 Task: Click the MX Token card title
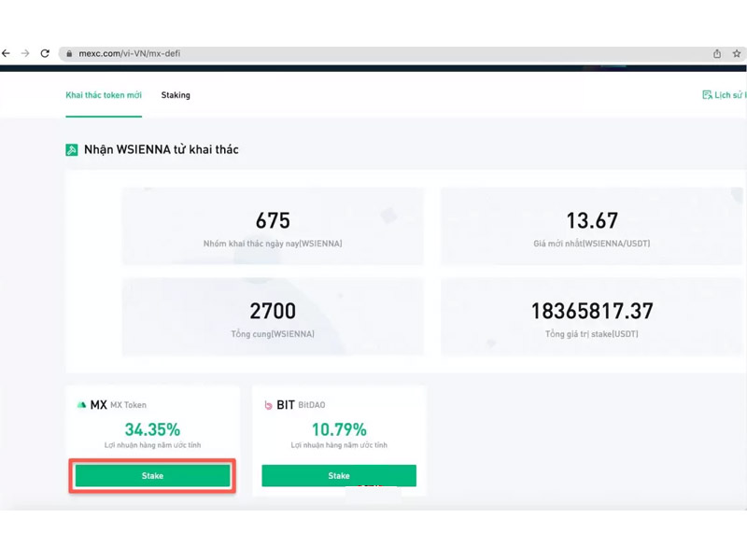[x=119, y=405]
